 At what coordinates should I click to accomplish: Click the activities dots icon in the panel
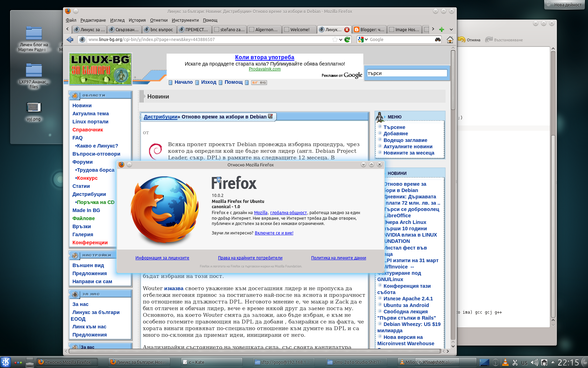click(x=18, y=362)
